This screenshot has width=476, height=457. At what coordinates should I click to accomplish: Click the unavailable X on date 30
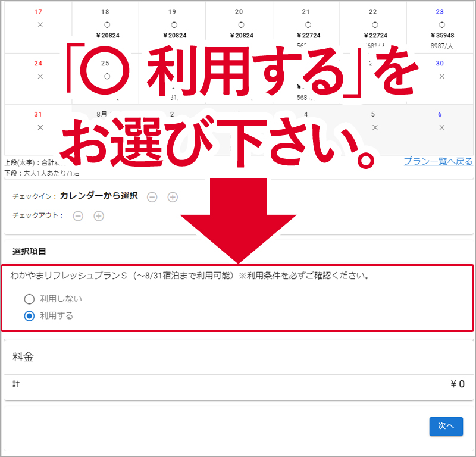[441, 76]
